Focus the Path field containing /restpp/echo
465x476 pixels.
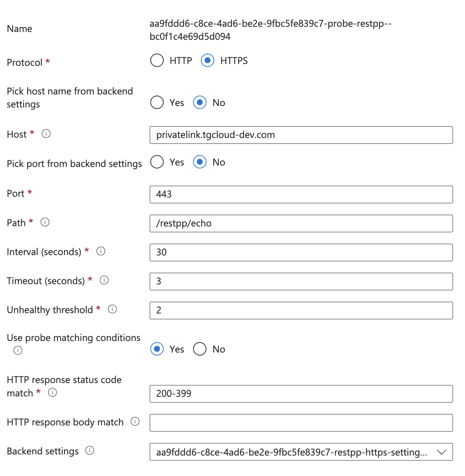pyautogui.click(x=301, y=223)
